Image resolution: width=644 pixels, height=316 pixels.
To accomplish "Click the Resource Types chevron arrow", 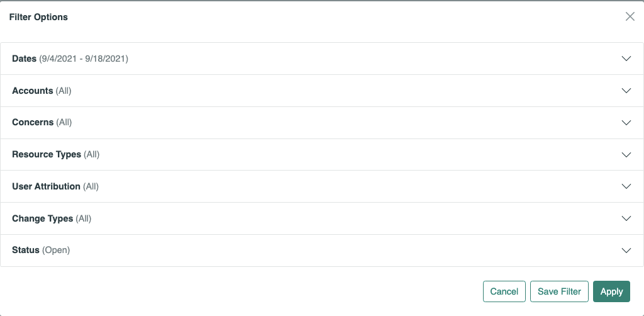I will (x=626, y=155).
